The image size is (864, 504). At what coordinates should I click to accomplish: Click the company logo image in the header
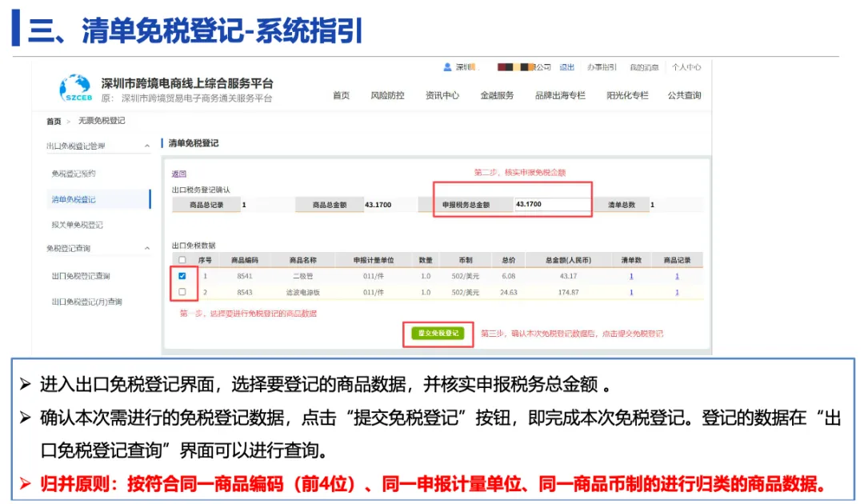point(516,67)
